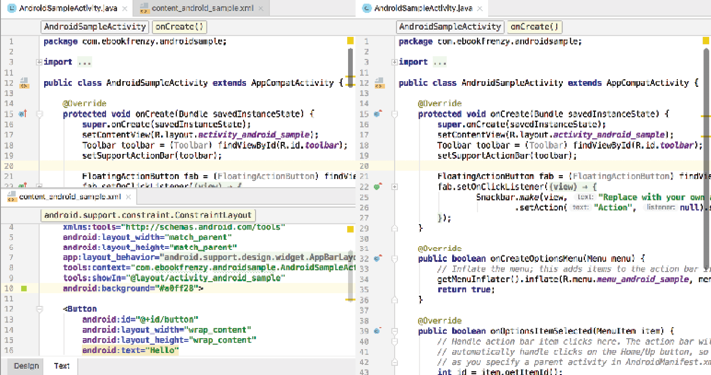Click vertical scrollbar of top-left editor
The height and width of the screenshot is (375, 711).
(x=350, y=68)
